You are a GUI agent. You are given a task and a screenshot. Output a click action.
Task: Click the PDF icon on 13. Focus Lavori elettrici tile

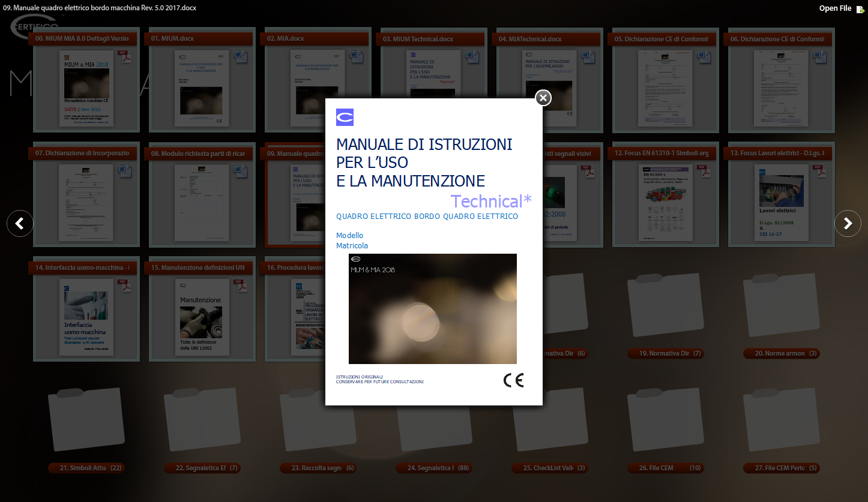(x=819, y=172)
